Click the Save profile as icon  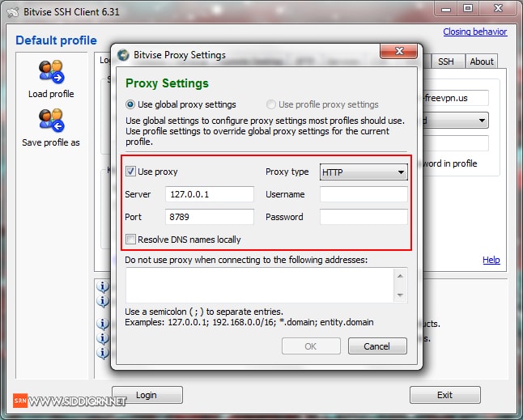click(x=51, y=121)
